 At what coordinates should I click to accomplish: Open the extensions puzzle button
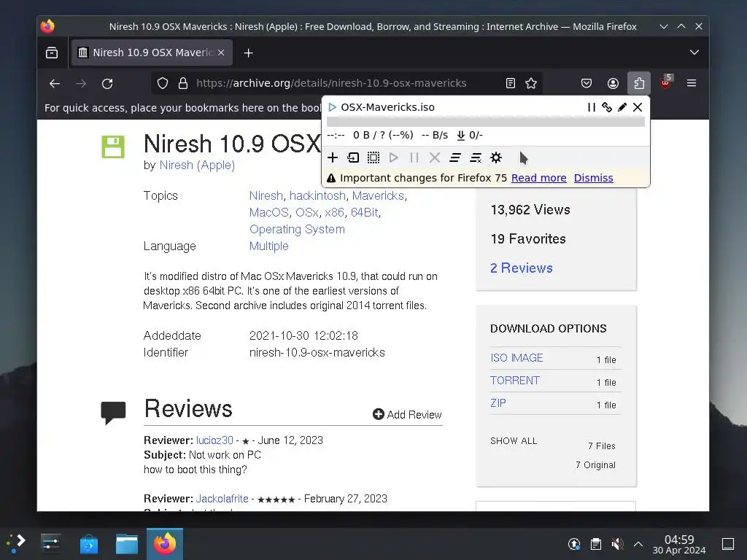639,83
